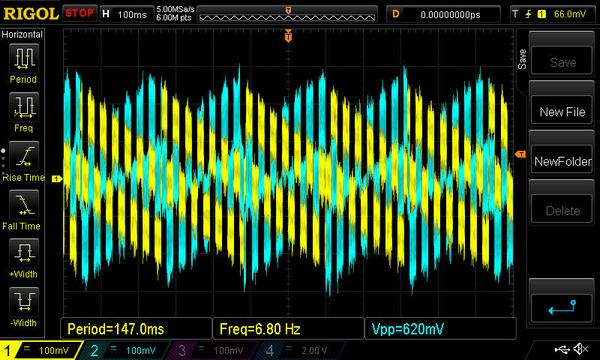Click the Delete button

coord(562,210)
